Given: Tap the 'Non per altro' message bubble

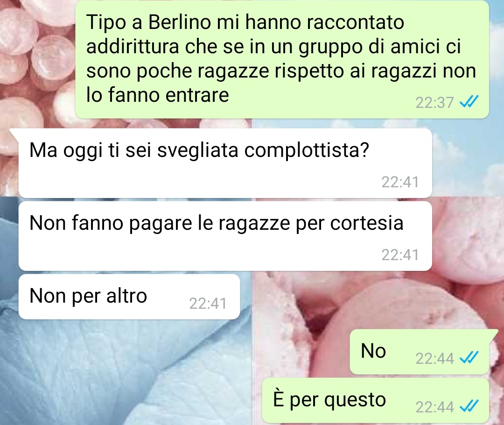Looking at the screenshot, I should pyautogui.click(x=129, y=297).
